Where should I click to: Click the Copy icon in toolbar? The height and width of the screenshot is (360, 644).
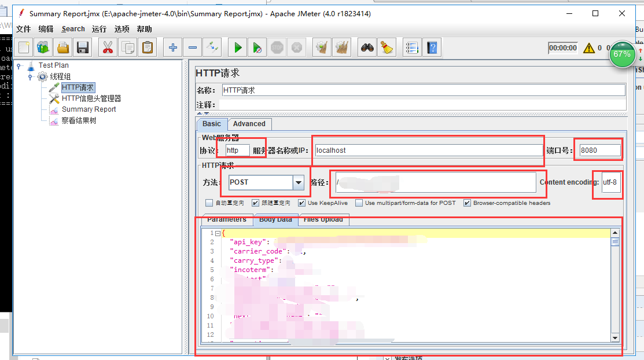(x=128, y=47)
